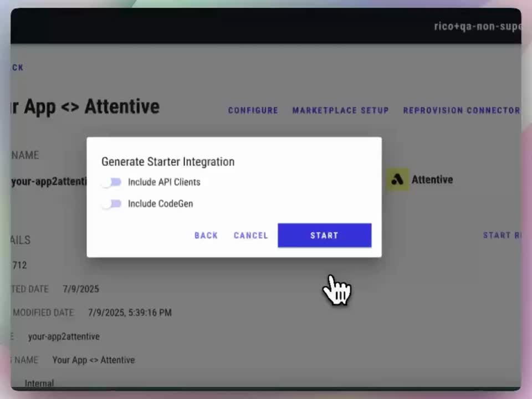This screenshot has height=399, width=532.
Task: Click the rico+qa-non-supe account name in the header
Action: click(477, 26)
